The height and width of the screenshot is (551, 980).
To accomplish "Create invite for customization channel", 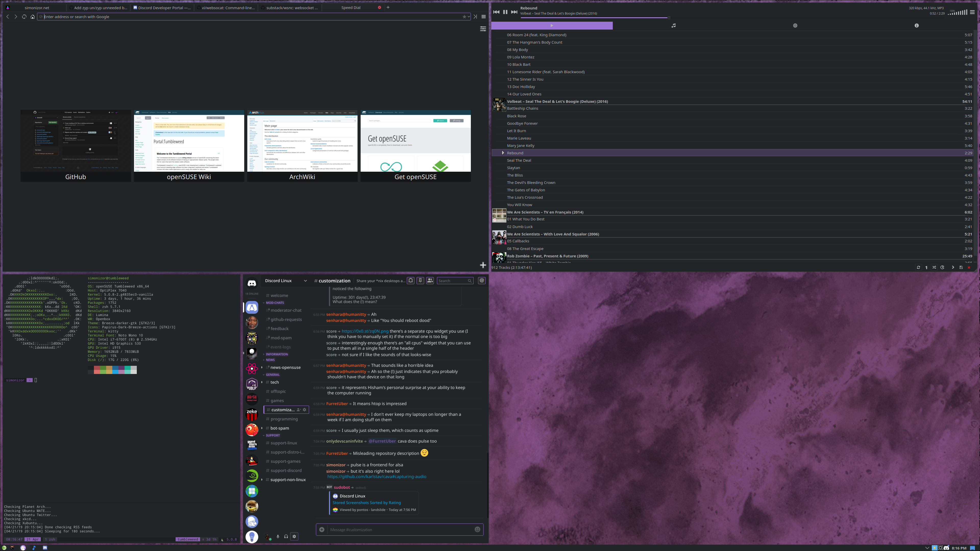I will click(299, 409).
